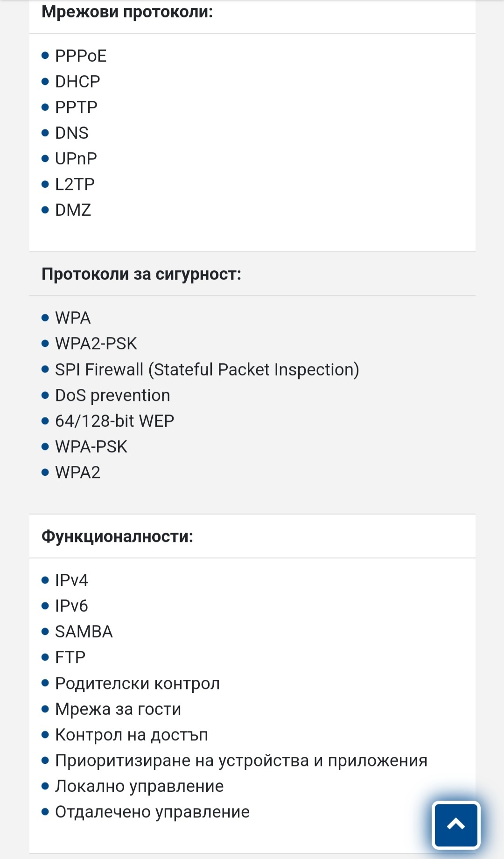Tap the SPI Firewall list item
This screenshot has width=504, height=859.
point(207,370)
